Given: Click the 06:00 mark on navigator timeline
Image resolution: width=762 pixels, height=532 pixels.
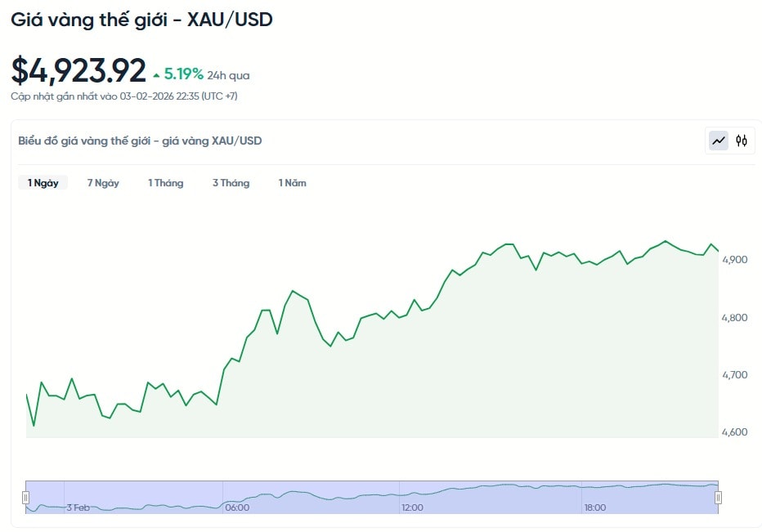Looking at the screenshot, I should [x=237, y=507].
